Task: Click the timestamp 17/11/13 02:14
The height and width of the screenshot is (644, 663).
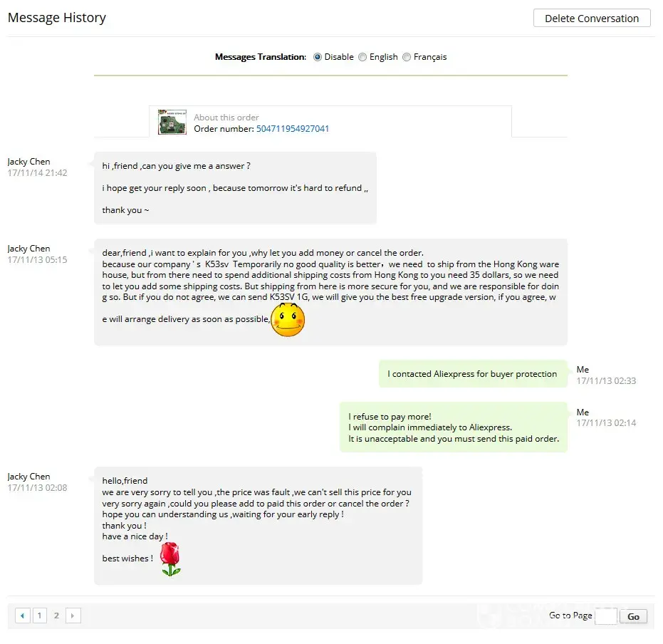Action: (x=606, y=423)
